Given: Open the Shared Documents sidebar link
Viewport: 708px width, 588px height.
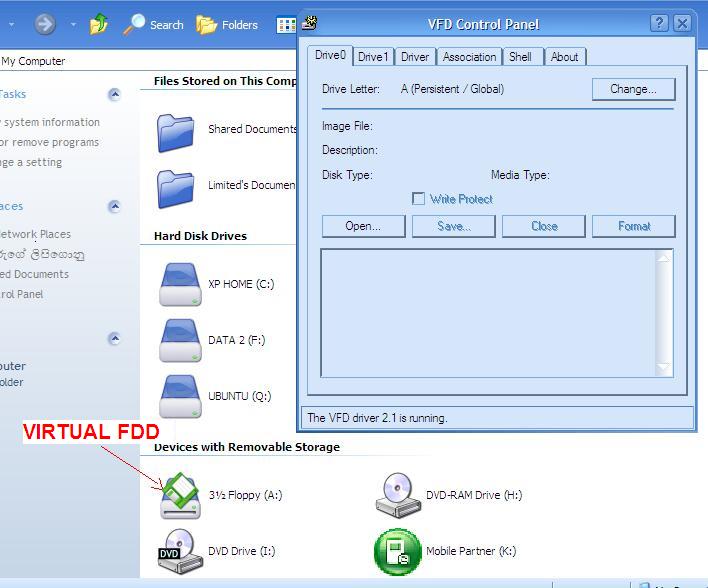Looking at the screenshot, I should pyautogui.click(x=34, y=274).
